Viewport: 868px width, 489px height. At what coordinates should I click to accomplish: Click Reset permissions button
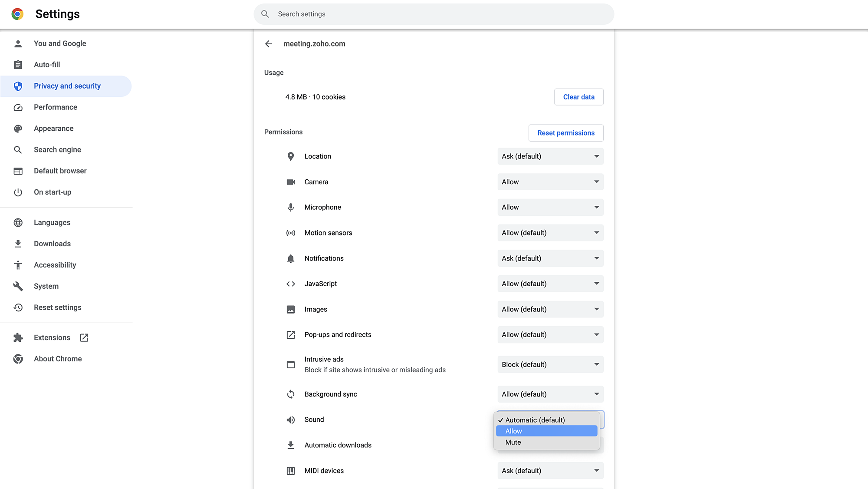click(566, 133)
